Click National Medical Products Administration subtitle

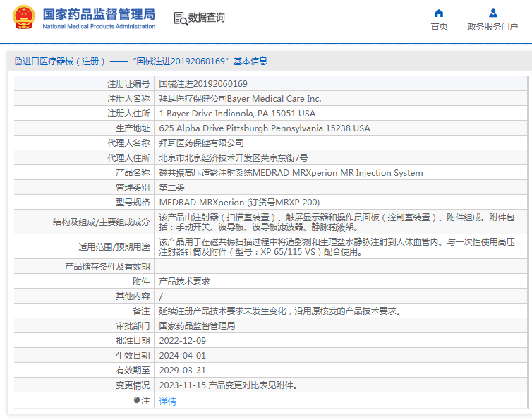[x=99, y=26]
